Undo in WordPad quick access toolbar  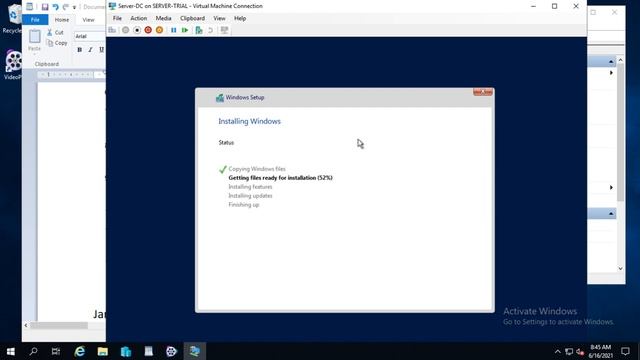pos(56,7)
